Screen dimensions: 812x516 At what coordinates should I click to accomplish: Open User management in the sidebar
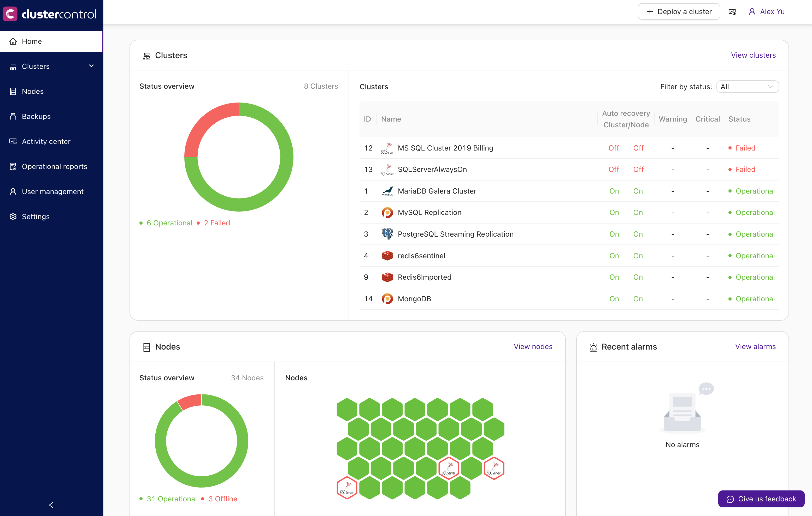[x=51, y=191]
